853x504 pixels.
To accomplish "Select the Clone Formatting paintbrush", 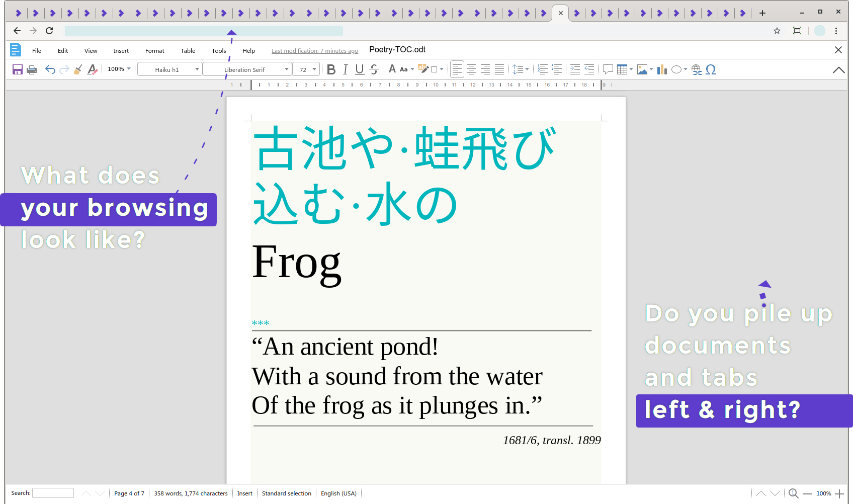I will coord(78,69).
